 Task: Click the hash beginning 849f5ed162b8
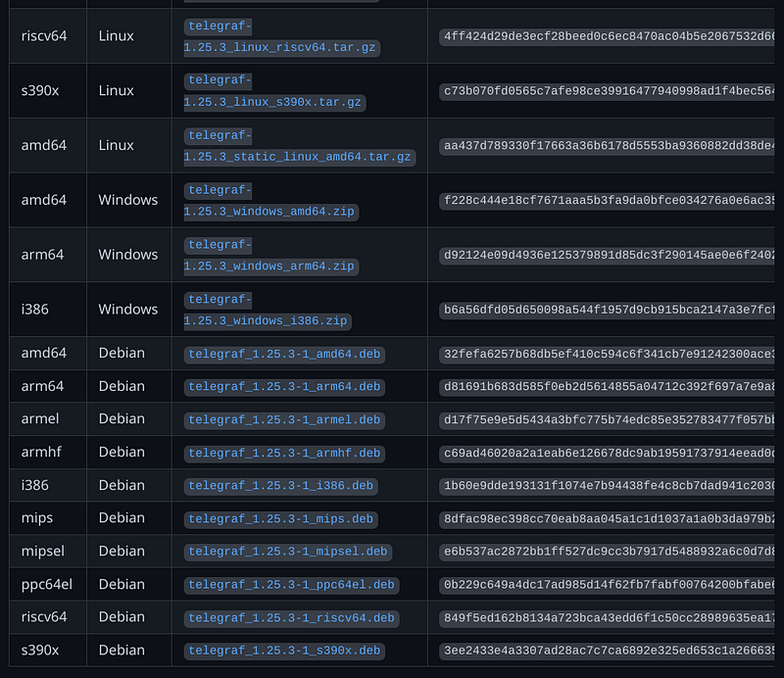click(x=607, y=618)
